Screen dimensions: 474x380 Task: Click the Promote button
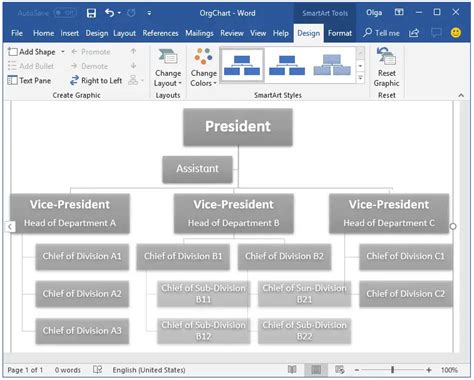pyautogui.click(x=91, y=52)
